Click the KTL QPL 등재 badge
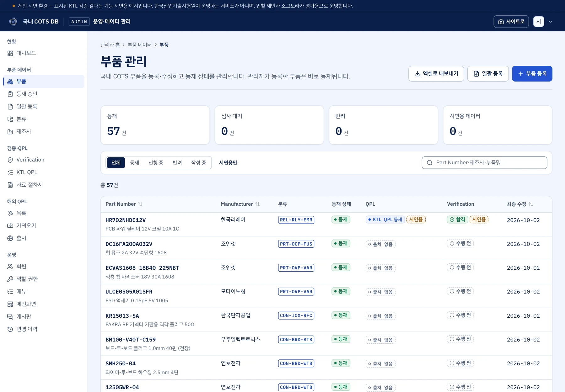 point(385,220)
